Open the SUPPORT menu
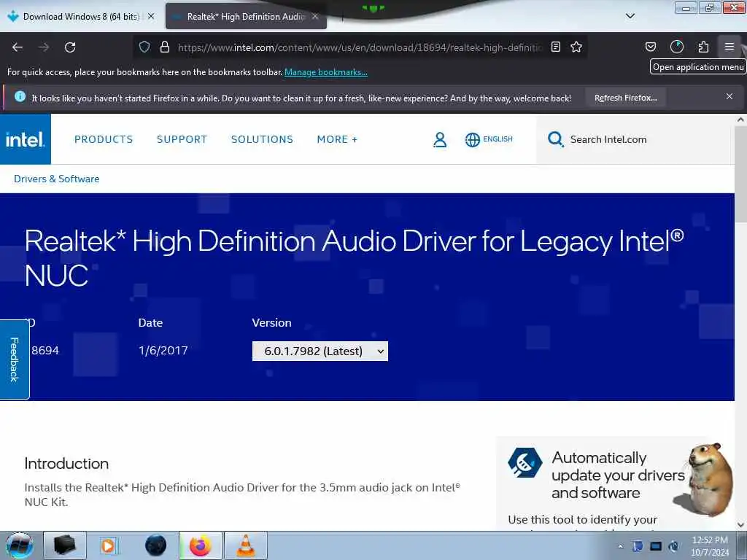 point(182,139)
